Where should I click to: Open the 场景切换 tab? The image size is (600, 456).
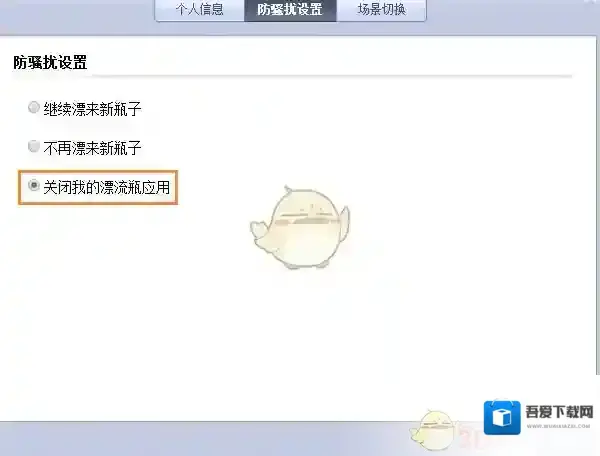click(x=381, y=10)
